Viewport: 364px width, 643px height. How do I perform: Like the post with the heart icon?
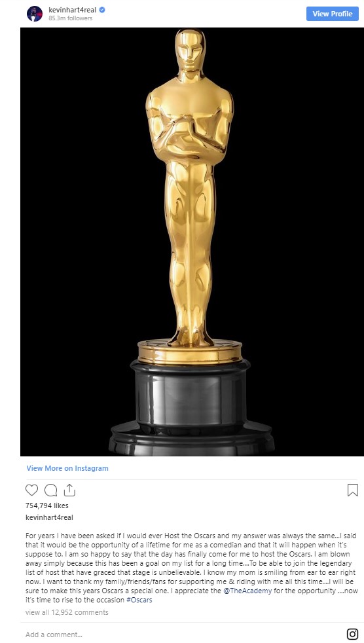(31, 490)
